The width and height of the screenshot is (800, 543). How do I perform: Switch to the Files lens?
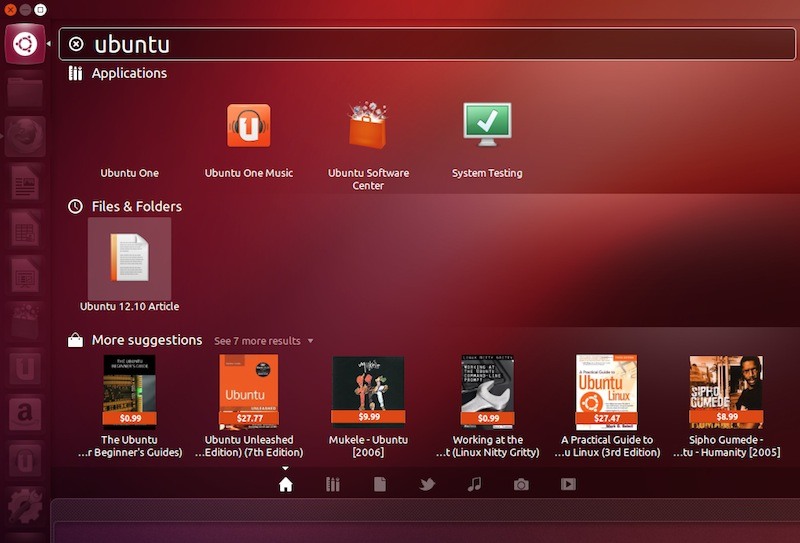point(380,484)
